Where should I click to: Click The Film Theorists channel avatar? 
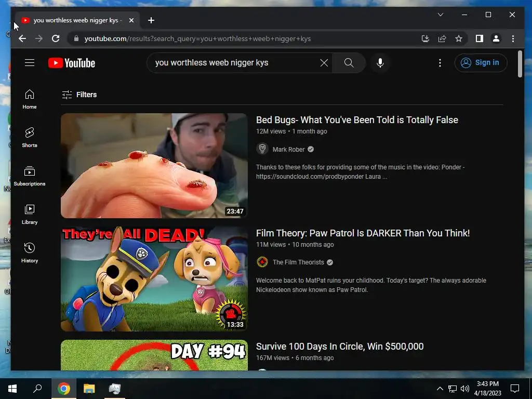click(262, 262)
